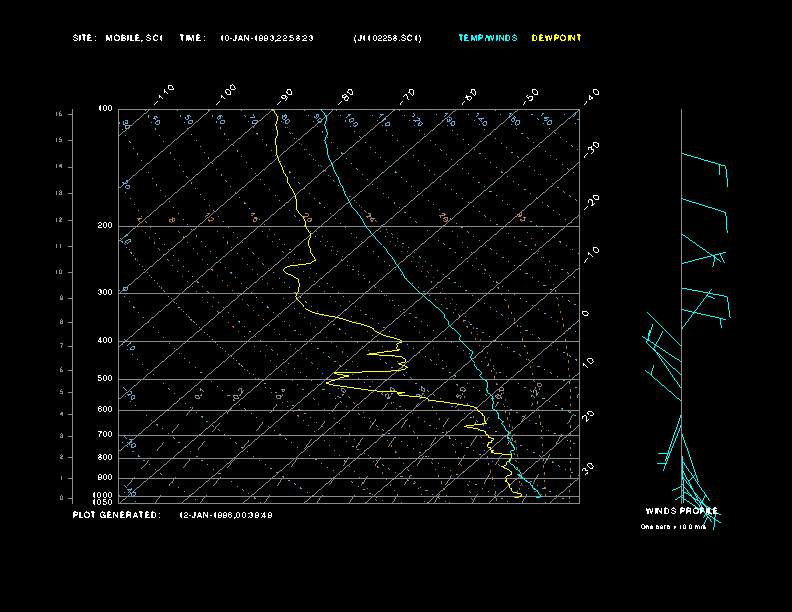Click the '800' pressure level label

click(105, 457)
